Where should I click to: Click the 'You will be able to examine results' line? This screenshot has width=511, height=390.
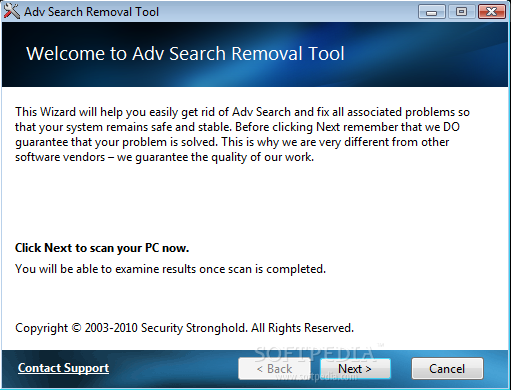tap(170, 269)
